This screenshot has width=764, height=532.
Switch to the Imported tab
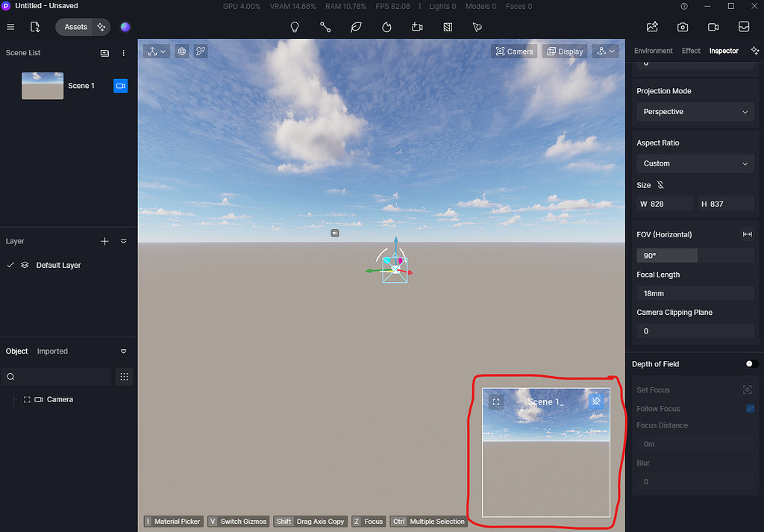point(52,351)
